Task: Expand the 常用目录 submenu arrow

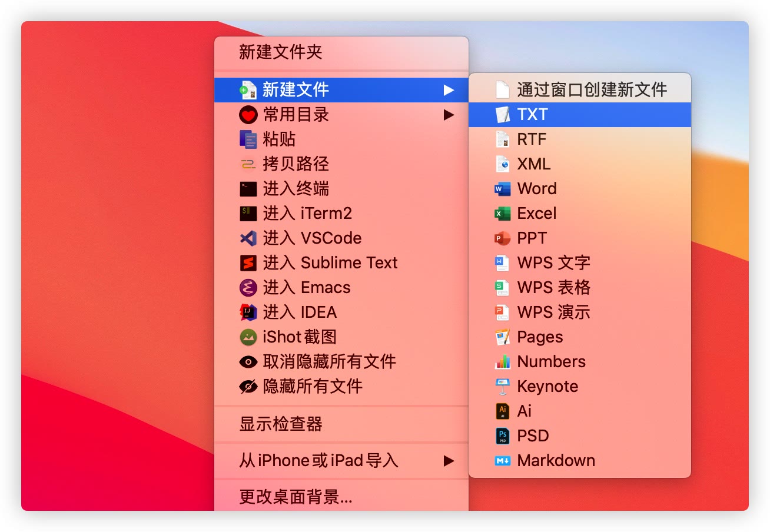Action: (x=449, y=115)
